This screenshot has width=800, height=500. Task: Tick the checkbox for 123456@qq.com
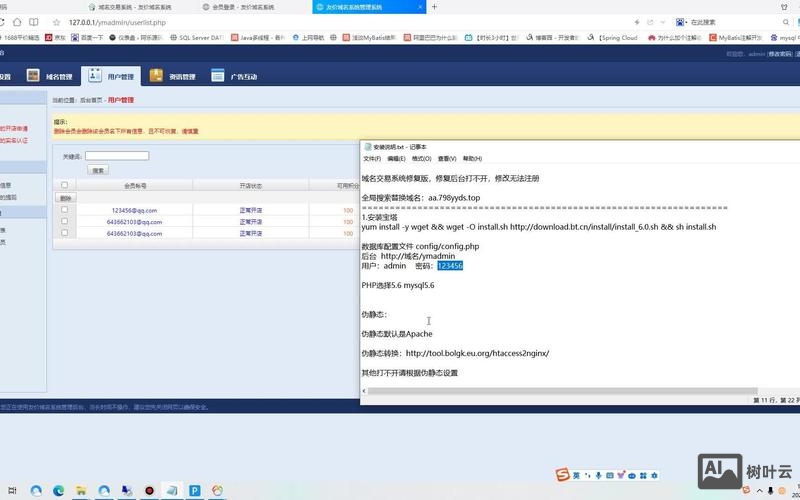tap(65, 210)
